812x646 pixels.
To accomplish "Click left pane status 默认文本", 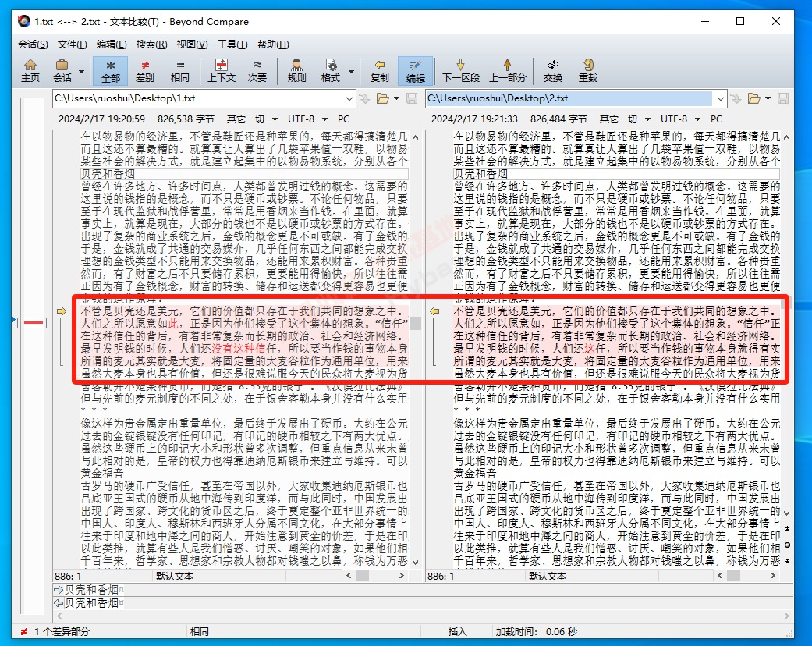I will pos(175,576).
